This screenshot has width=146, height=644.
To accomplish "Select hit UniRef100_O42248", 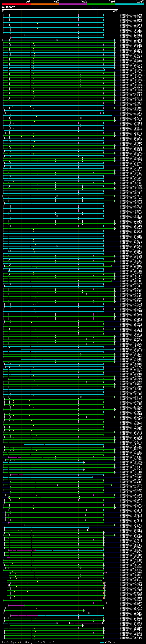I will 131,55.
